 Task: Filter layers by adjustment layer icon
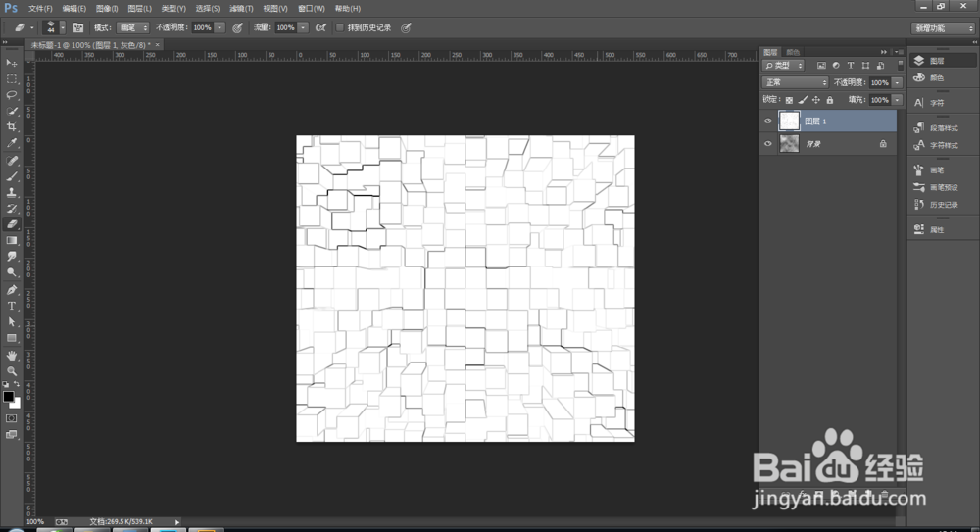tap(836, 65)
